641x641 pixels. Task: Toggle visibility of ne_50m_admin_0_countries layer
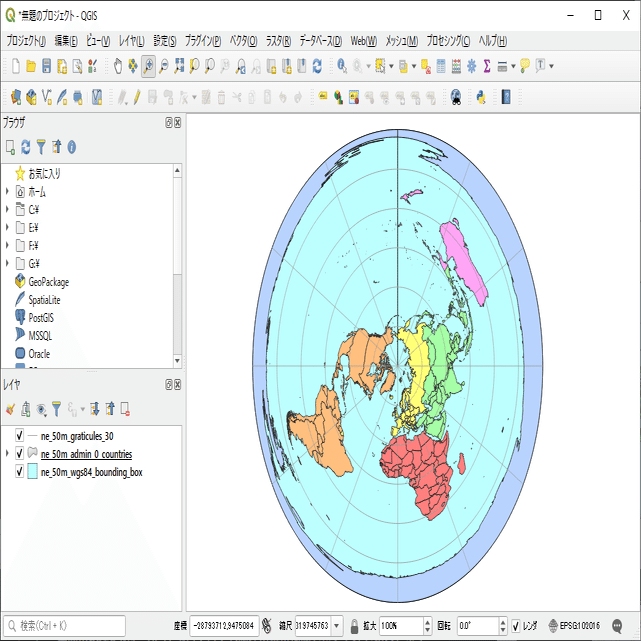pyautogui.click(x=19, y=453)
